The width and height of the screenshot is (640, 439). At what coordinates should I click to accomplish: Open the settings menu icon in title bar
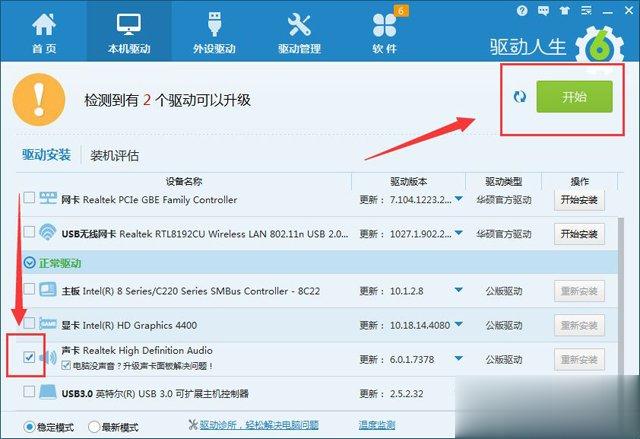click(586, 11)
